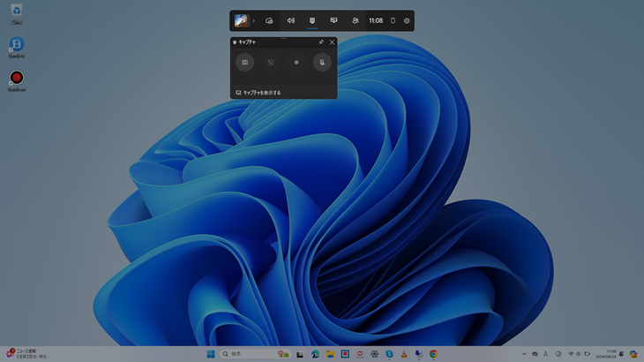
Task: Close the キャプチャ widget
Action: pyautogui.click(x=332, y=41)
